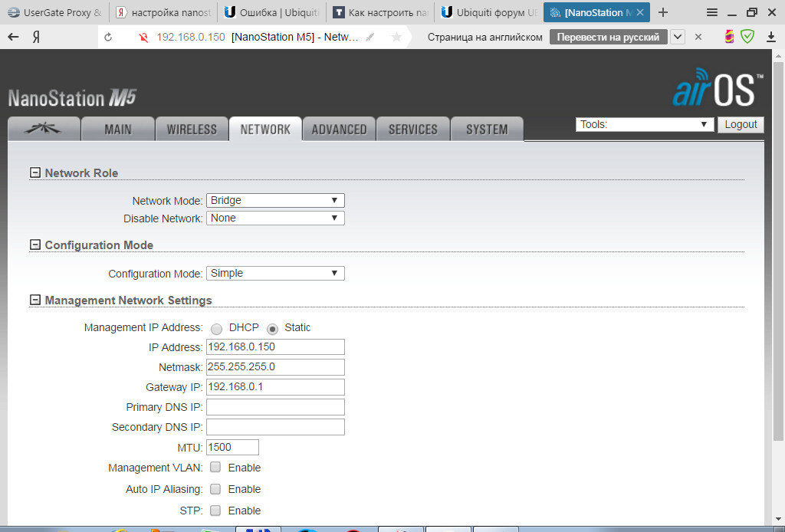Select the NETWORK tab
The height and width of the screenshot is (532, 785).
pos(265,129)
